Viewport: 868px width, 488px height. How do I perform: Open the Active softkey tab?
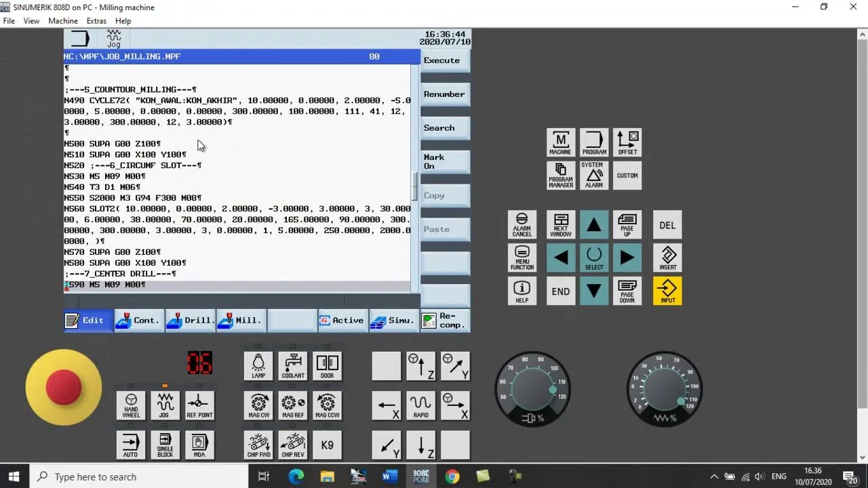click(x=343, y=321)
